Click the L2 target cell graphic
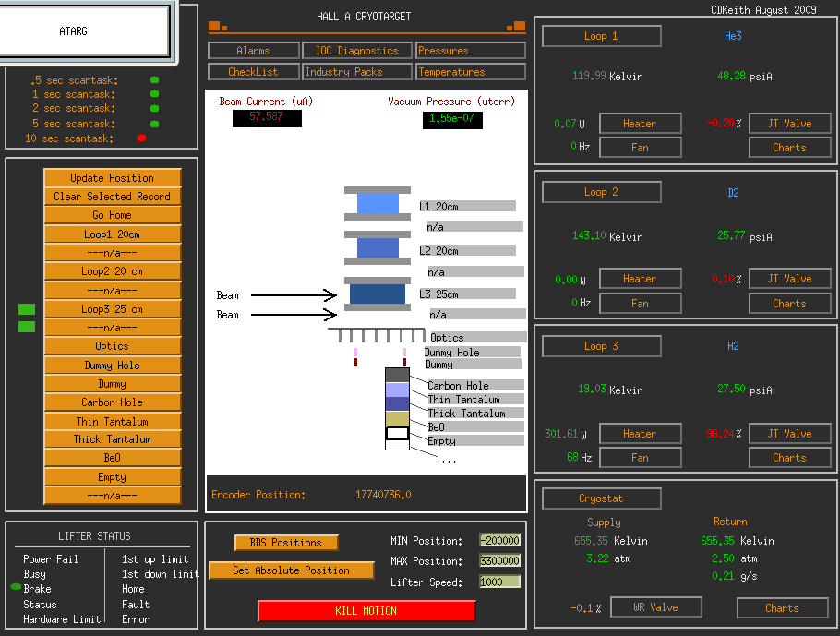The height and width of the screenshot is (636, 840). click(x=378, y=248)
